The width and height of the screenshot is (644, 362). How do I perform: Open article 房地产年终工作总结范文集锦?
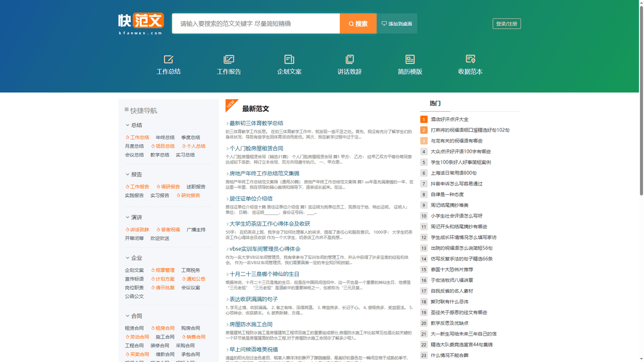264,173
